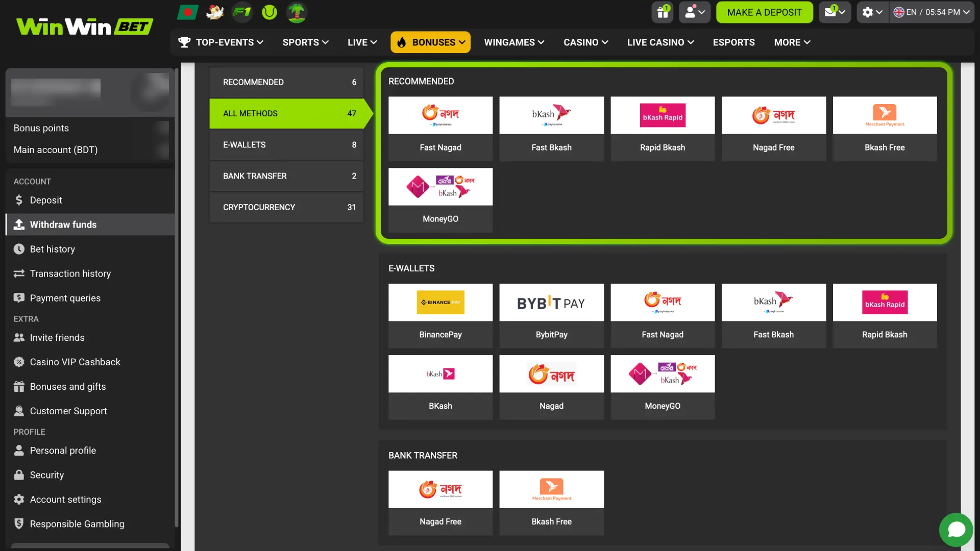Select MoneyGO under E-Wallets
This screenshot has height=551, width=980.
coord(663,387)
